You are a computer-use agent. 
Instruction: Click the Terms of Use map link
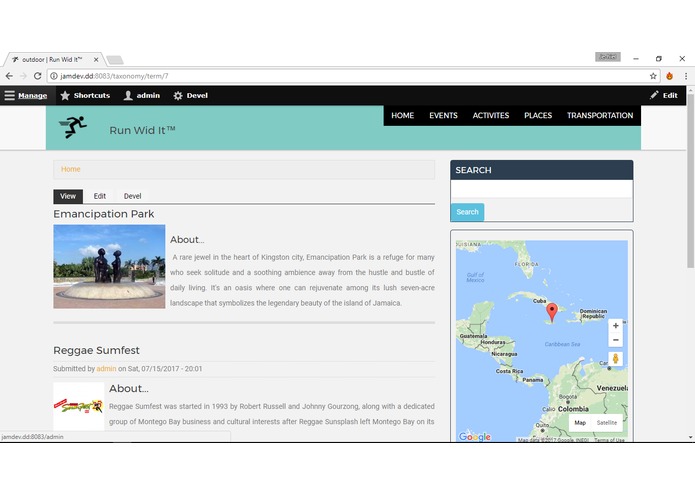pyautogui.click(x=609, y=440)
